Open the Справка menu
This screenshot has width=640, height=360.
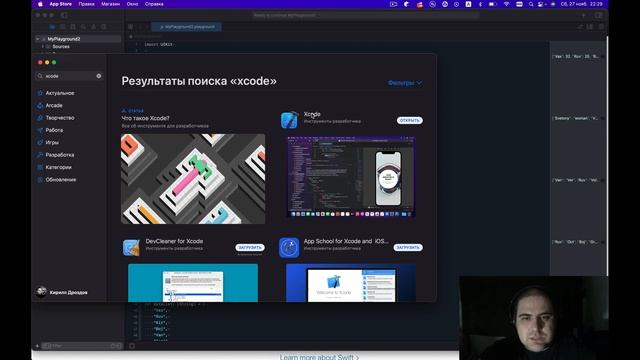[x=154, y=4]
